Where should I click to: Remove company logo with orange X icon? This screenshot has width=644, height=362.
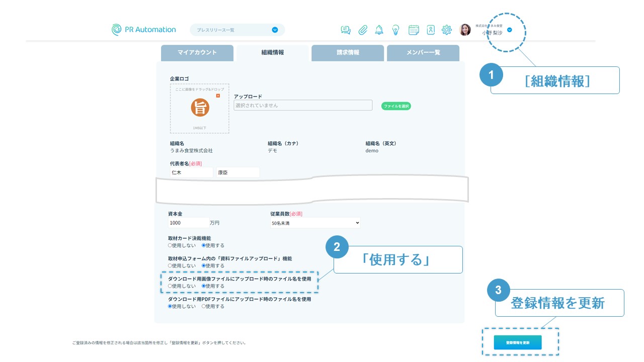(x=218, y=96)
